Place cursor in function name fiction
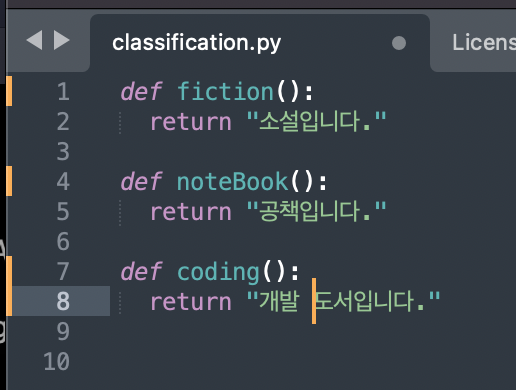516x390 pixels. click(x=225, y=91)
